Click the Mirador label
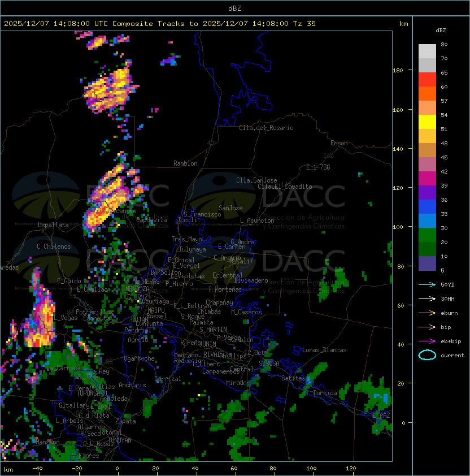 (238, 383)
